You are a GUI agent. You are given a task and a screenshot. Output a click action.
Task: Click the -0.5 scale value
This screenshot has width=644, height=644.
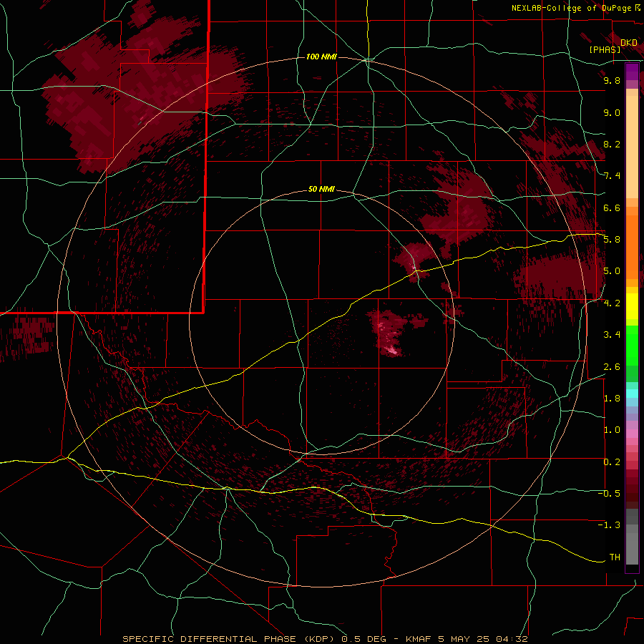(609, 494)
